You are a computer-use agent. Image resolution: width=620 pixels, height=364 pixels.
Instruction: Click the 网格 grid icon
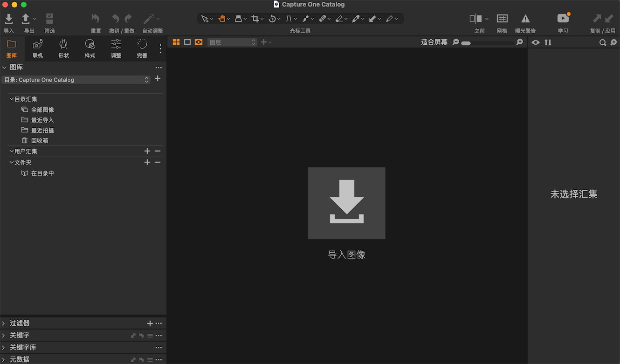[502, 19]
